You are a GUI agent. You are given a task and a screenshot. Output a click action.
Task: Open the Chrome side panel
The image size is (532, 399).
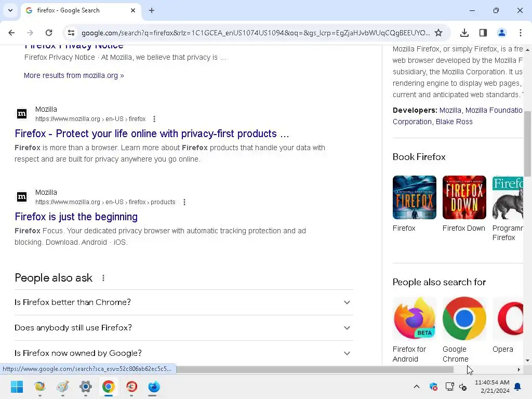[483, 33]
